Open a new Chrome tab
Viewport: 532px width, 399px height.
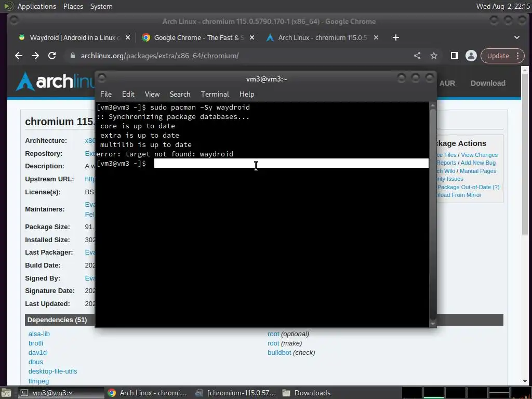395,37
